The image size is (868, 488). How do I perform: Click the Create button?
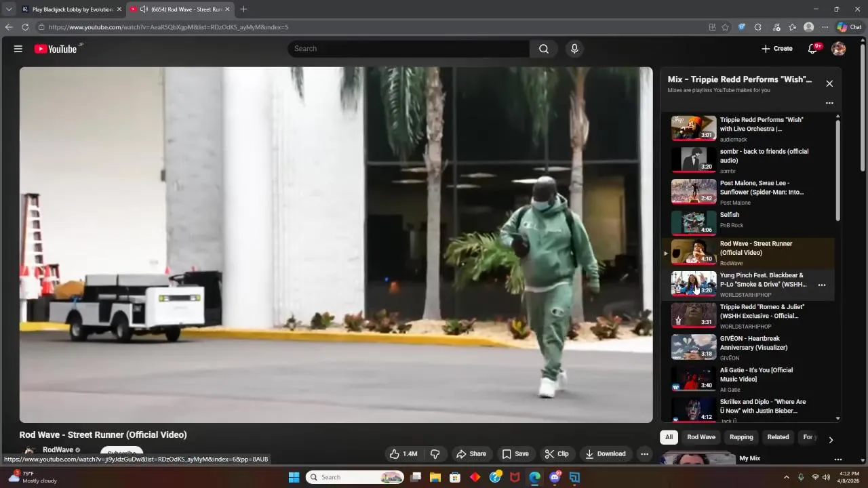coord(776,49)
